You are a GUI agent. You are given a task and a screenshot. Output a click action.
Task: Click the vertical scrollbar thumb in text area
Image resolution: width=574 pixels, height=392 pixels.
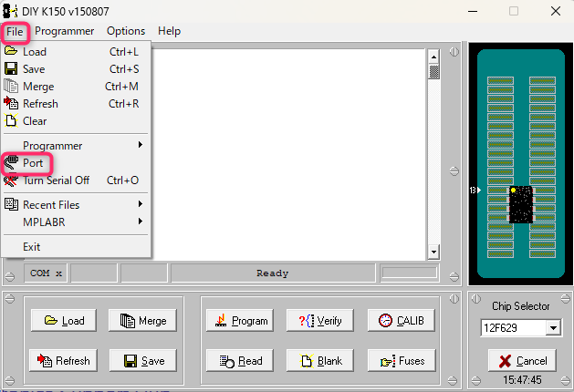(433, 72)
